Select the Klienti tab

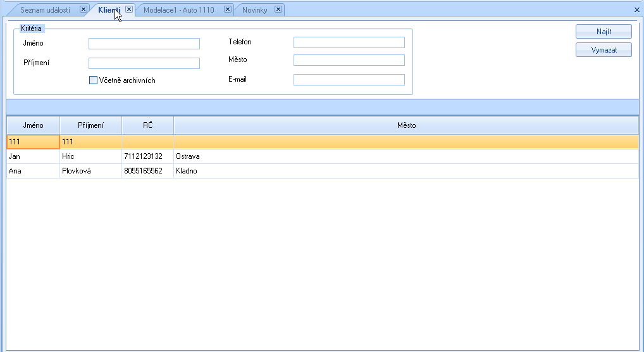click(x=109, y=10)
